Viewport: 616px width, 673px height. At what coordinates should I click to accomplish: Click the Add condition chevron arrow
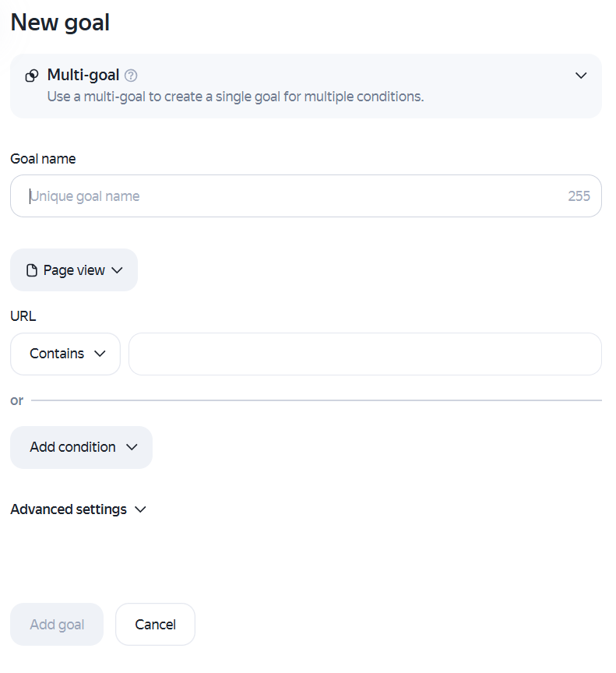click(132, 447)
